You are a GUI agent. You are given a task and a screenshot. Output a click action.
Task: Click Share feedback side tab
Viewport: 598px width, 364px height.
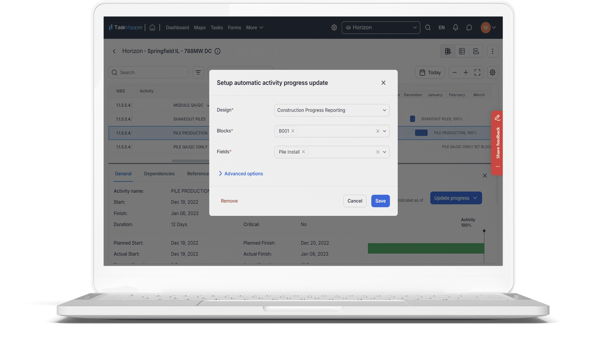[497, 143]
